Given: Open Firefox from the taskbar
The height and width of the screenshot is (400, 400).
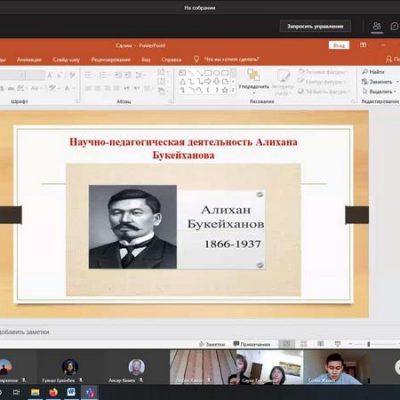Looking at the screenshot, I should pyautogui.click(x=53, y=392).
